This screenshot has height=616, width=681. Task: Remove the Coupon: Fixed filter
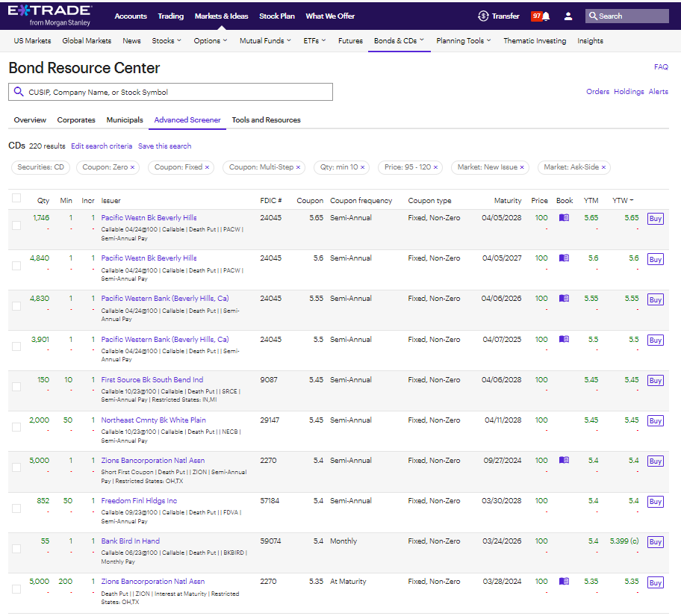[207, 167]
